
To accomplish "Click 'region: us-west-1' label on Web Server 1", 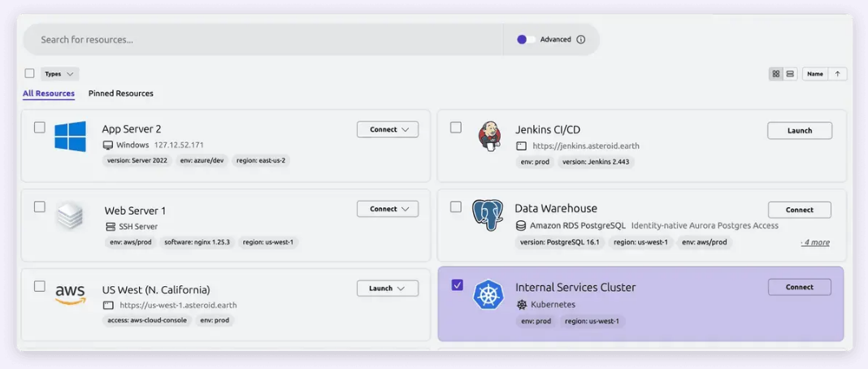I will tap(268, 242).
